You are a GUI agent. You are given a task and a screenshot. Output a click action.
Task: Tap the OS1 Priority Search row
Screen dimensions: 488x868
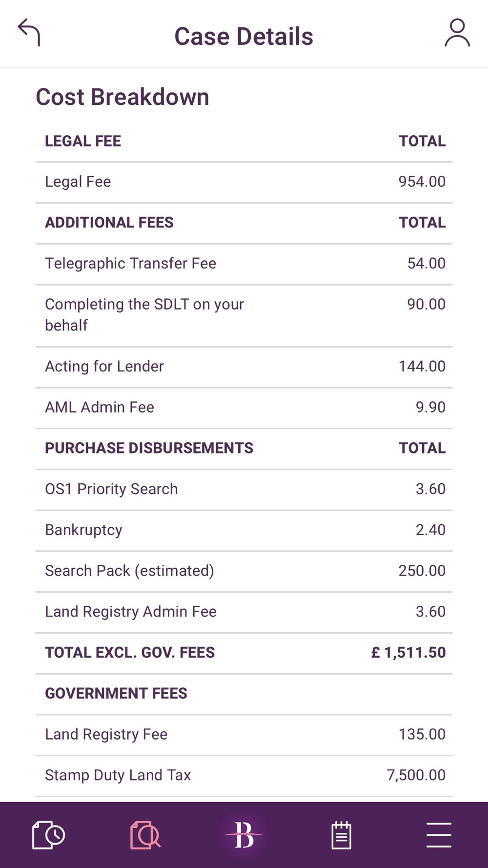244,489
